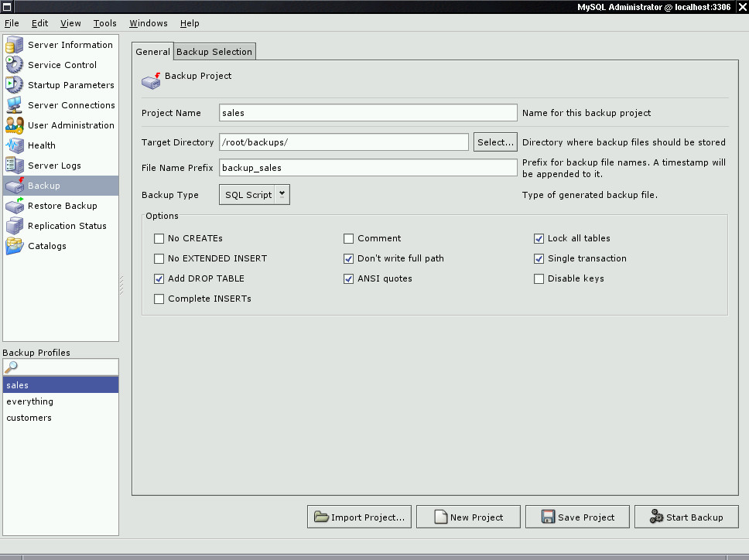Click the Server Connections monitor icon
This screenshot has height=560, width=749.
[15, 104]
